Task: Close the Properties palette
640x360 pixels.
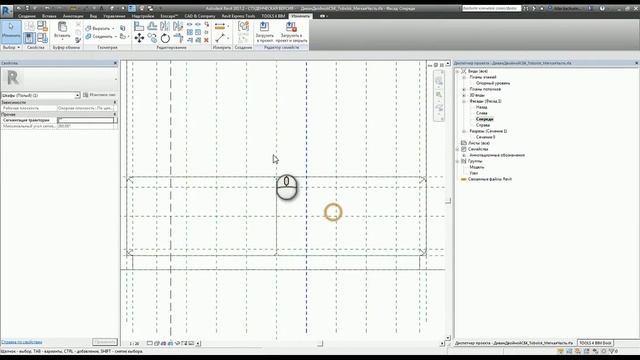Action: (x=115, y=63)
